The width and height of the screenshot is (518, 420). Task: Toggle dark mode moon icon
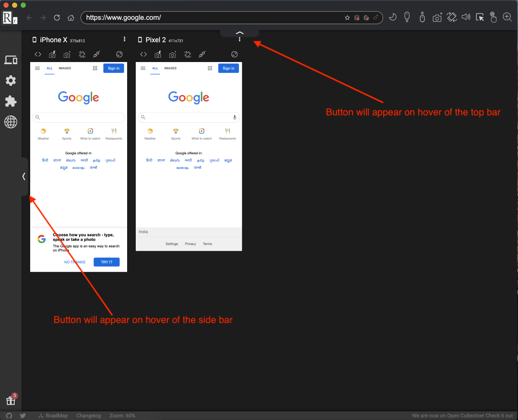coord(393,17)
